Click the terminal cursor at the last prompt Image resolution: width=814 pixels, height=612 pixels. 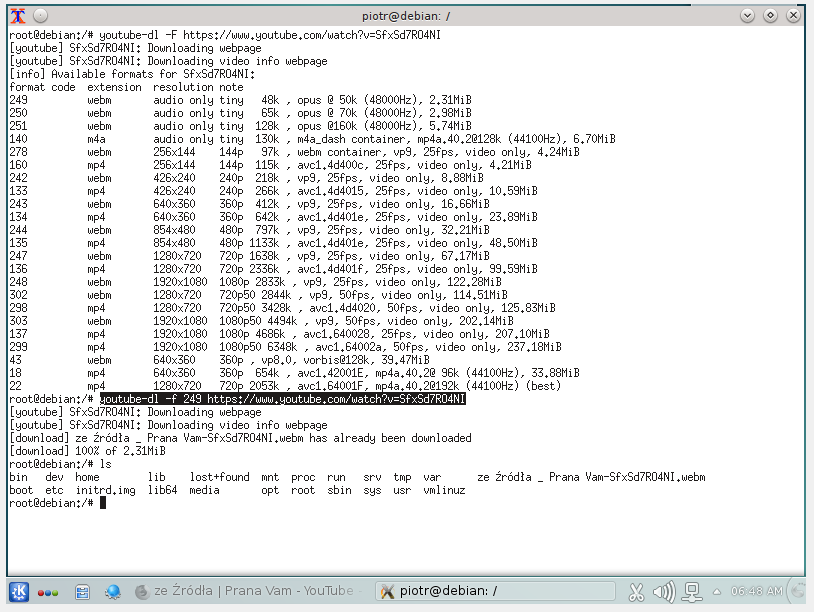point(103,503)
